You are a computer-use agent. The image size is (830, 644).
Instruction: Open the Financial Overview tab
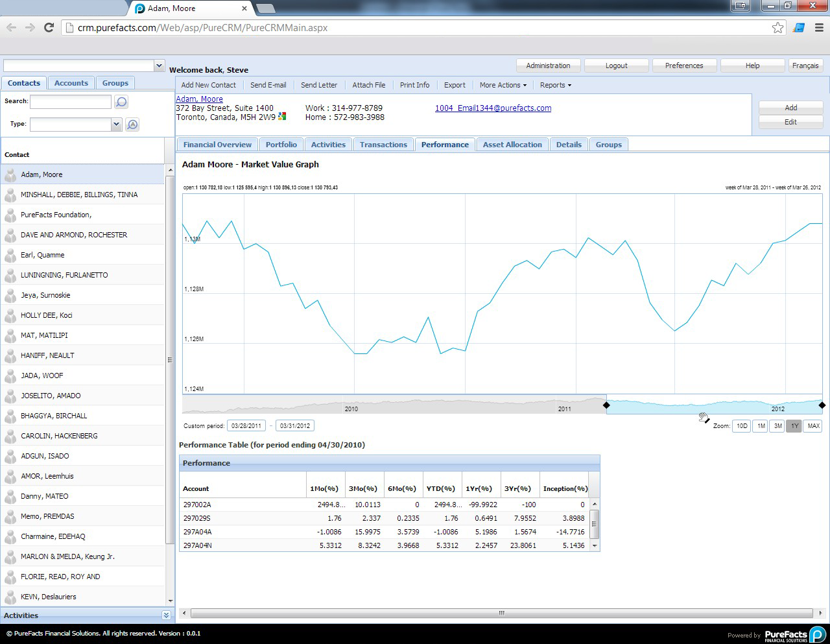(217, 145)
